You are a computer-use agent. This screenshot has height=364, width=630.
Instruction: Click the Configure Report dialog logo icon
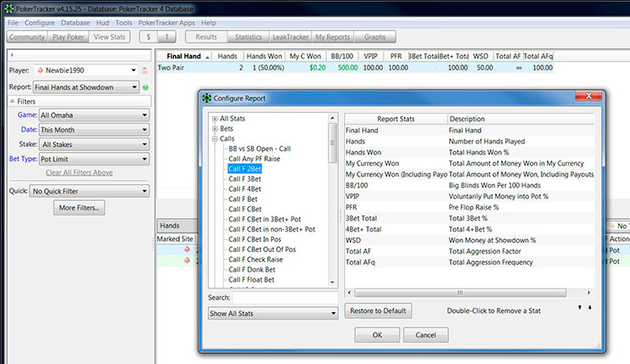pyautogui.click(x=206, y=98)
